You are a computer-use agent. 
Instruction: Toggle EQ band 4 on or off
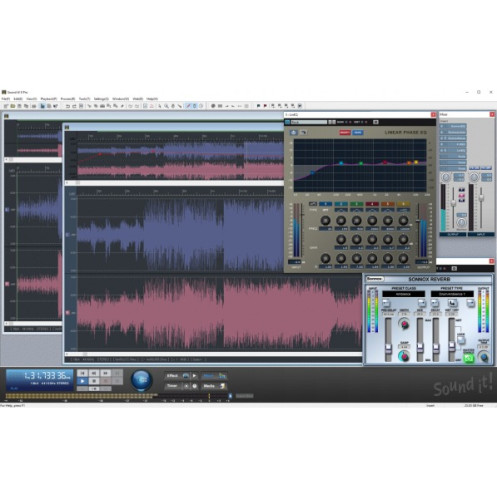coord(372,204)
